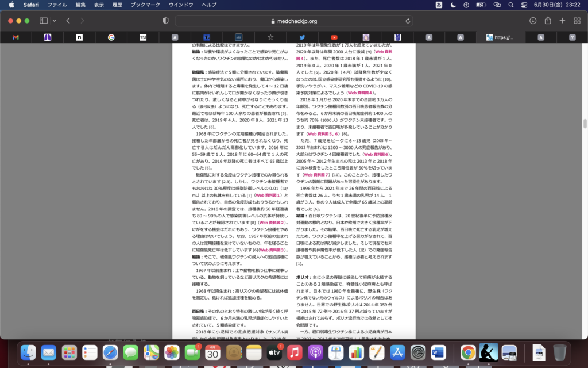The width and height of the screenshot is (588, 368).
Task: Switch to the Gmail pinned tab
Action: click(16, 37)
